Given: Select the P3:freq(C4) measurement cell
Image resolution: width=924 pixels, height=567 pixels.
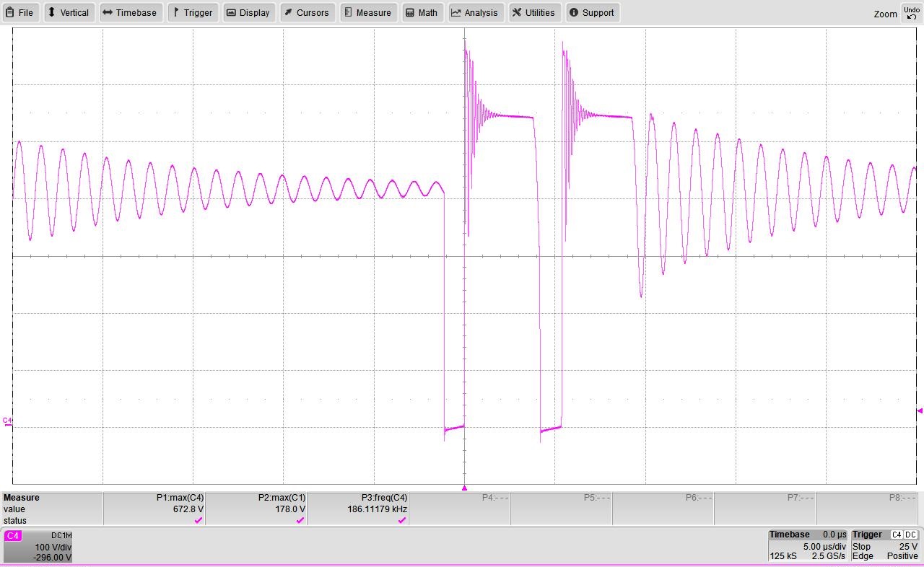Looking at the screenshot, I should (358, 509).
